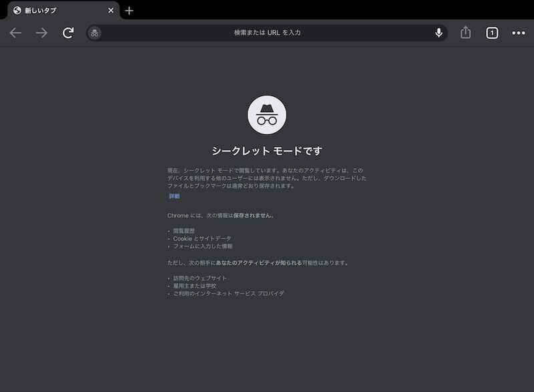The width and height of the screenshot is (534, 392).
Task: Open the tab switcher showing 1 tab
Action: (x=492, y=33)
